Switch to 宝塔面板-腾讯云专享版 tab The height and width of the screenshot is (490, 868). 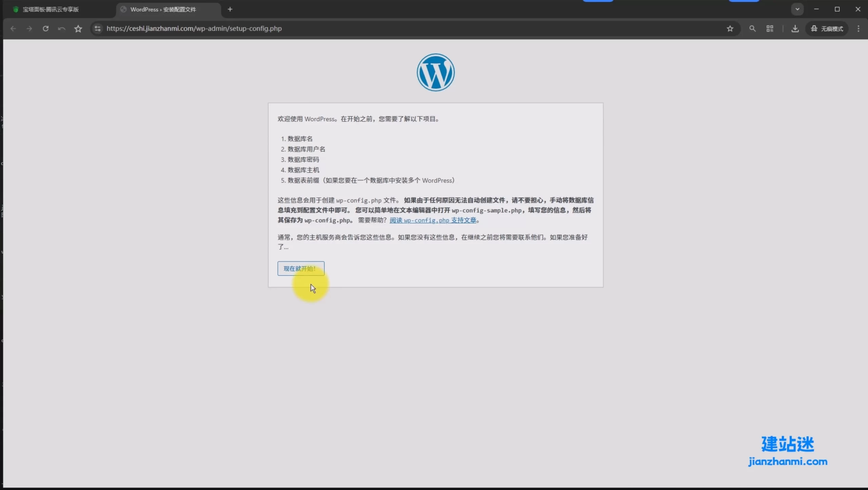51,9
